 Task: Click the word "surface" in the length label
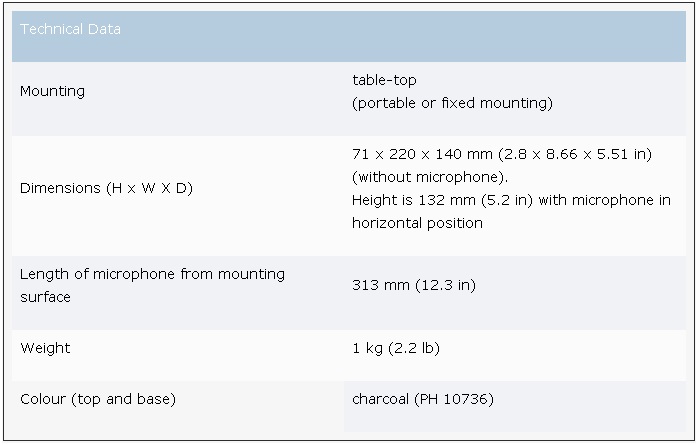[45, 297]
